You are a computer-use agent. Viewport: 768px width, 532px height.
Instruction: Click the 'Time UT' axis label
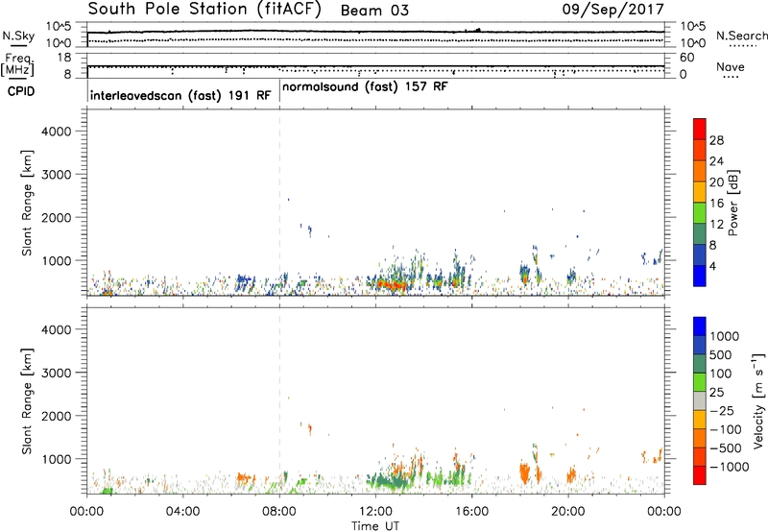coord(375,526)
